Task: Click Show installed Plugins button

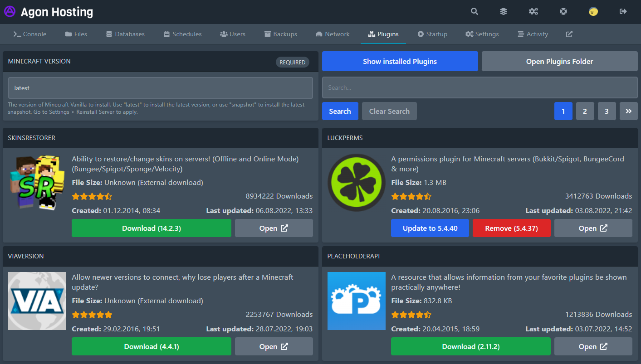Action: 400,61
